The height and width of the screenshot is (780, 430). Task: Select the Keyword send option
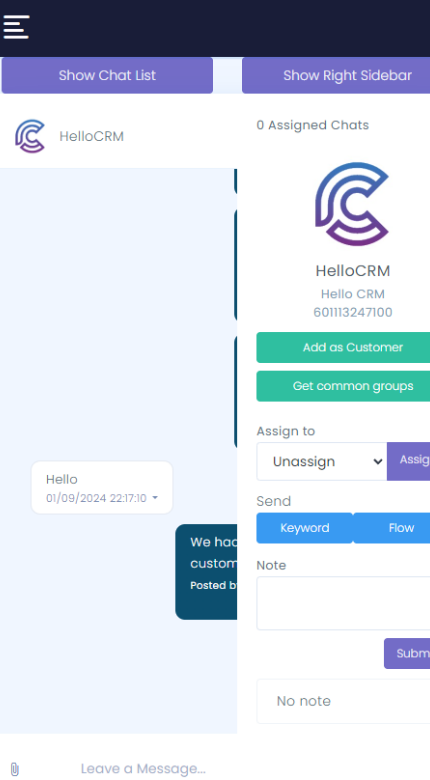(x=305, y=528)
